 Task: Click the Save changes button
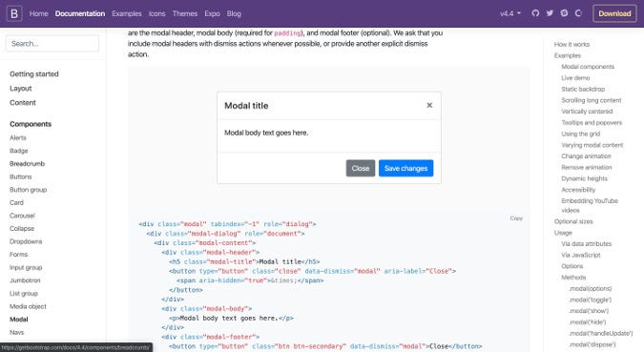(x=405, y=169)
